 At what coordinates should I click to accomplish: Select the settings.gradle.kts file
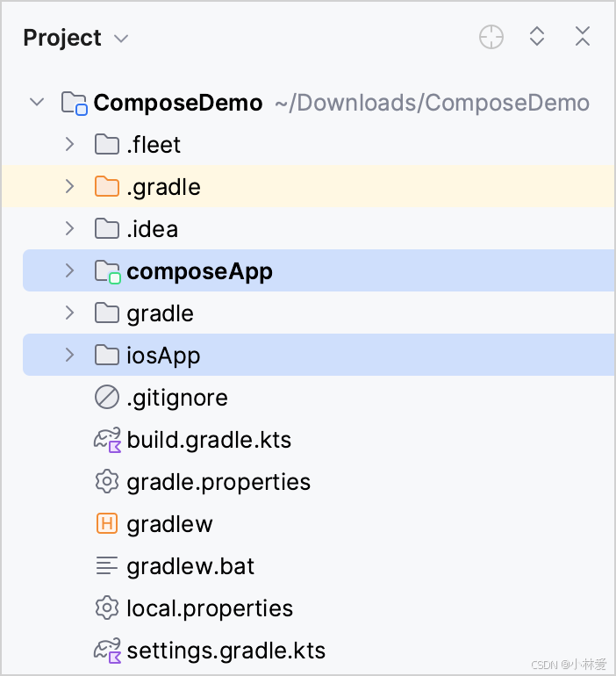click(x=210, y=651)
